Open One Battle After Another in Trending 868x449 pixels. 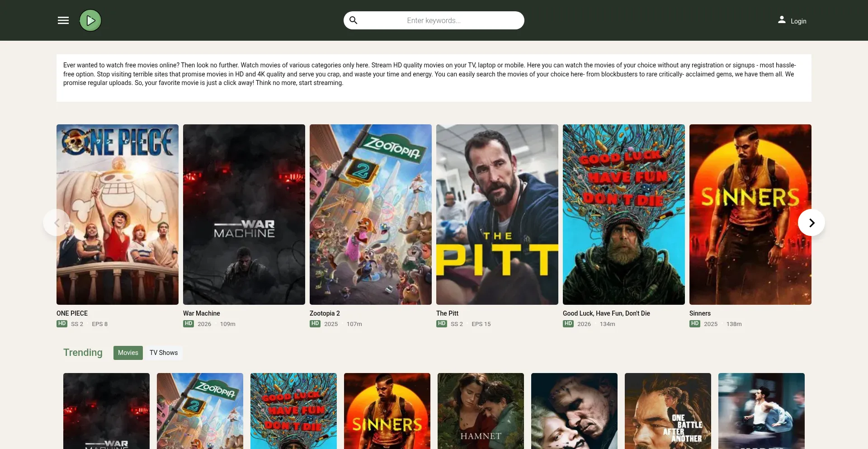[x=668, y=411]
